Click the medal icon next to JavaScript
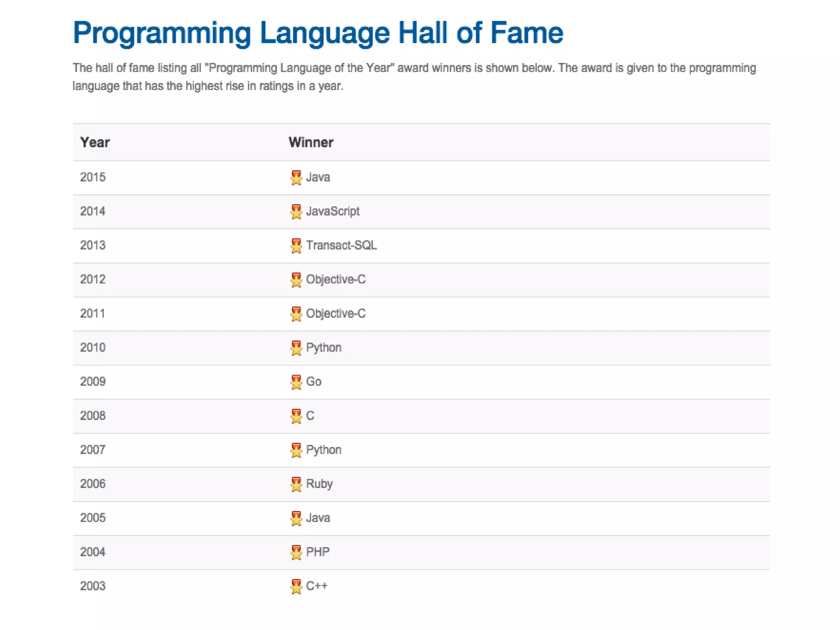The image size is (840, 630). pyautogui.click(x=296, y=211)
